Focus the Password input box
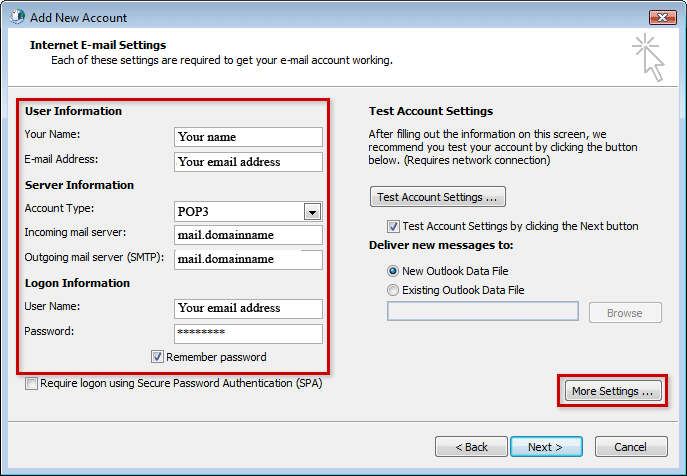Screen dimensions: 687x476 click(x=248, y=334)
